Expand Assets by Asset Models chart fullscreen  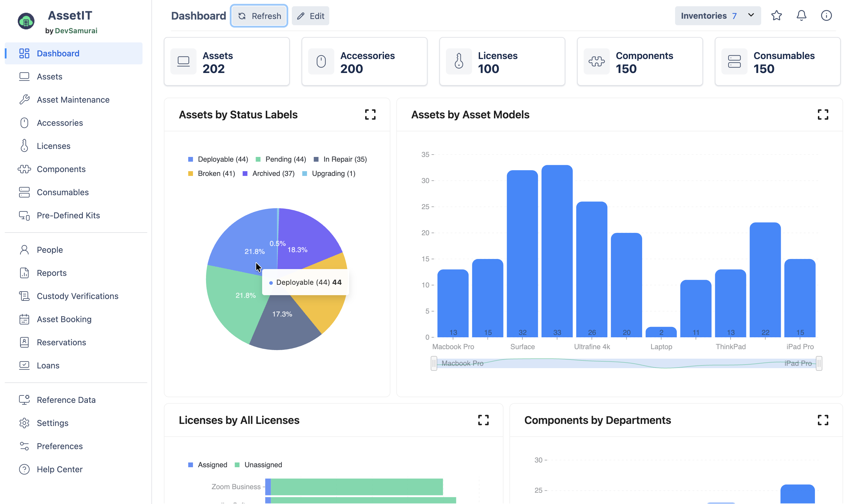(x=823, y=115)
